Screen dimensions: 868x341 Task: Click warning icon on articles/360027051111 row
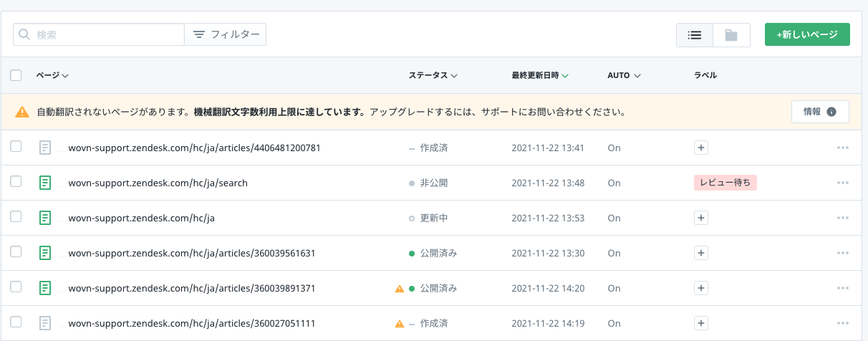coord(400,324)
